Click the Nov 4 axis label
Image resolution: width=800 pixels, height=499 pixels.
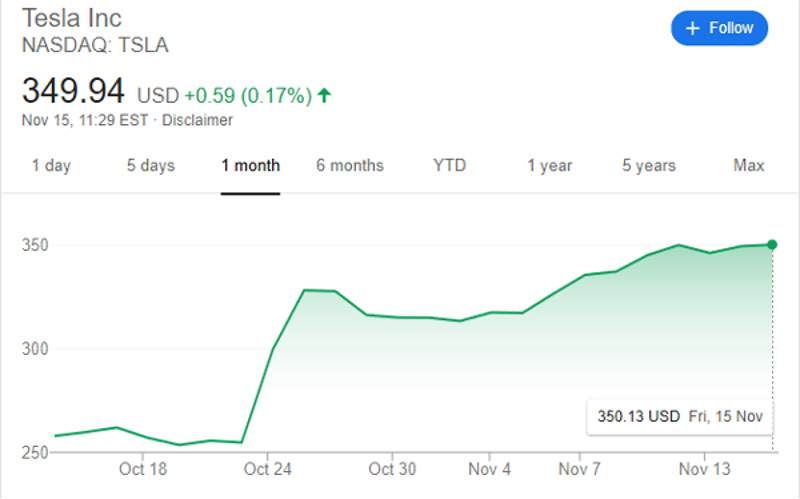coord(489,469)
